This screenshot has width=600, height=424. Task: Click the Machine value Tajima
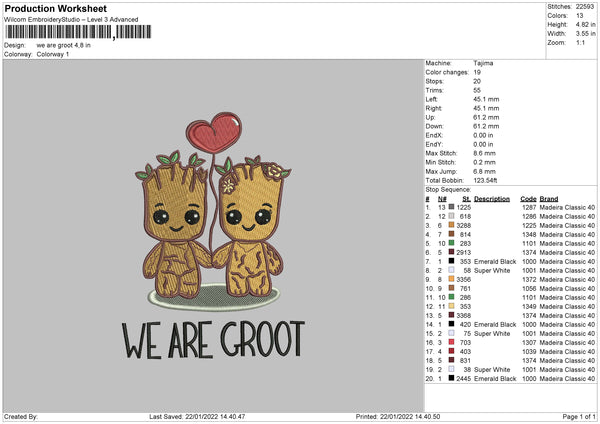483,63
